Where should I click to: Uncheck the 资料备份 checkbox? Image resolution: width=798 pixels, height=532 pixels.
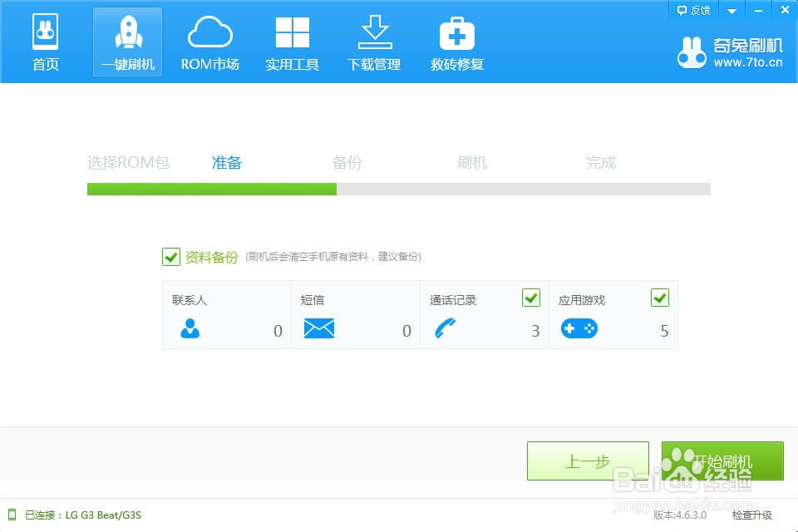(171, 257)
